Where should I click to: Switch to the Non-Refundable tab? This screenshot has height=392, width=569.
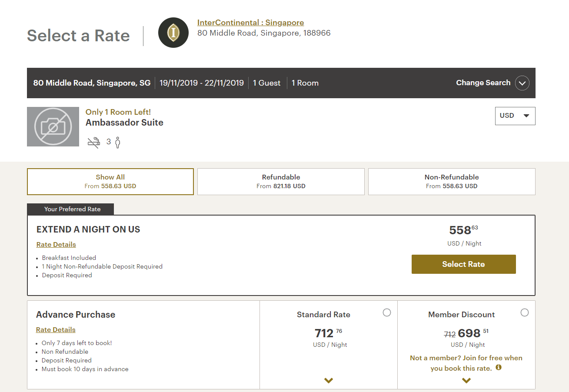(452, 182)
